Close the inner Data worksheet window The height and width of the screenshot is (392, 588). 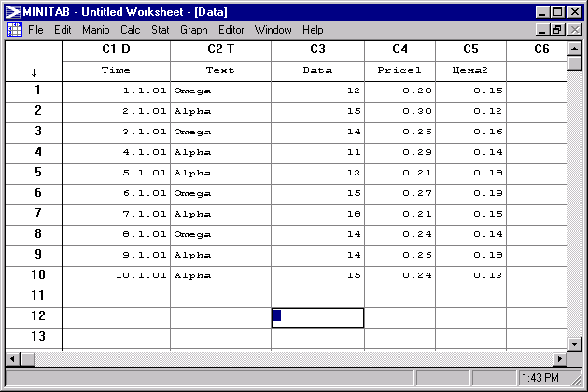575,30
